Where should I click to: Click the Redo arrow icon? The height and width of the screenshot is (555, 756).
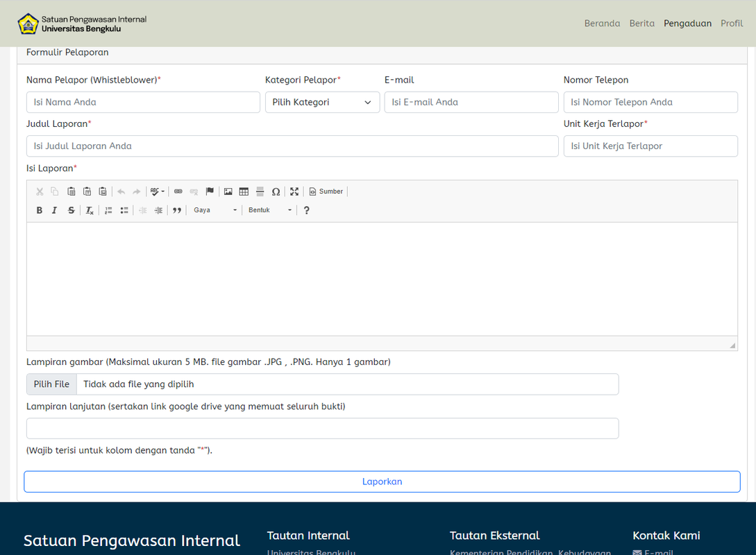point(137,191)
